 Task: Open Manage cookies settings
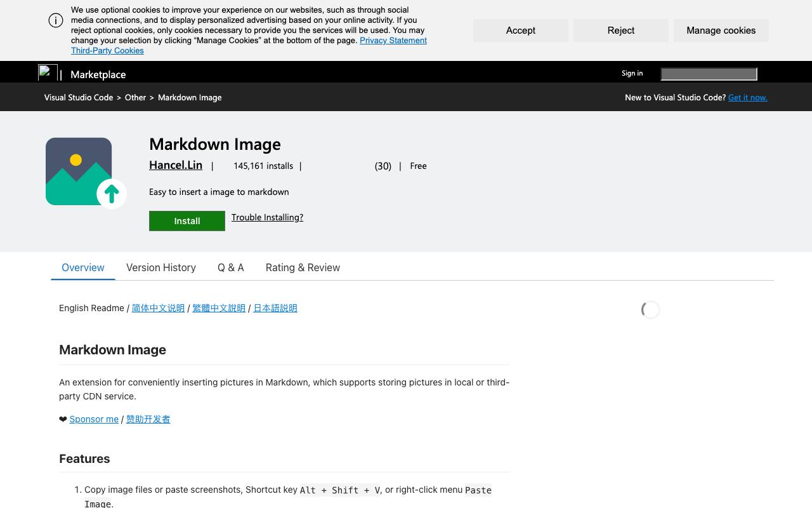click(721, 30)
